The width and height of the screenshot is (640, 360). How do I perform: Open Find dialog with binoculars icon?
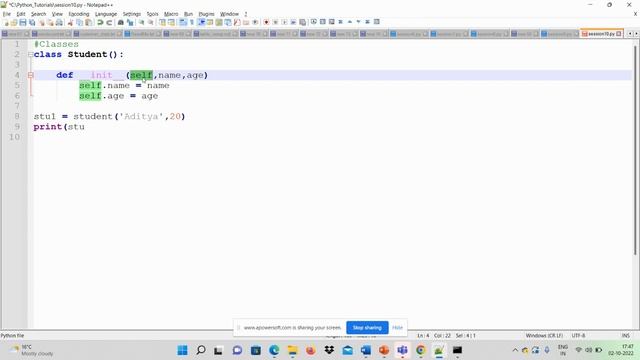pyautogui.click(x=120, y=22)
